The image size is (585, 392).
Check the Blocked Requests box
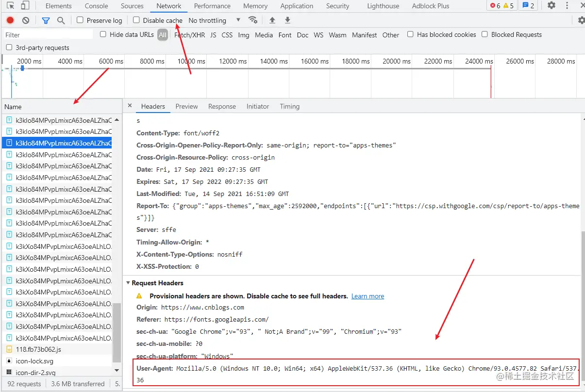click(485, 34)
